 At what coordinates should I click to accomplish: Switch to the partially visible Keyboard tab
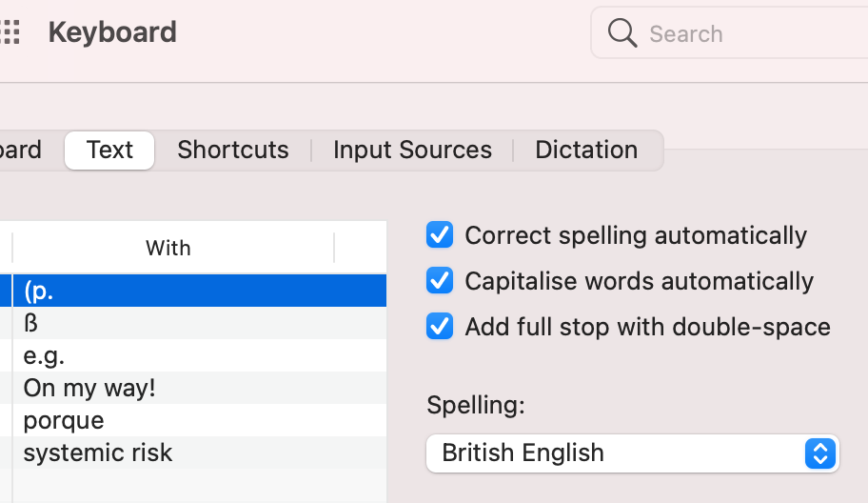(x=21, y=151)
